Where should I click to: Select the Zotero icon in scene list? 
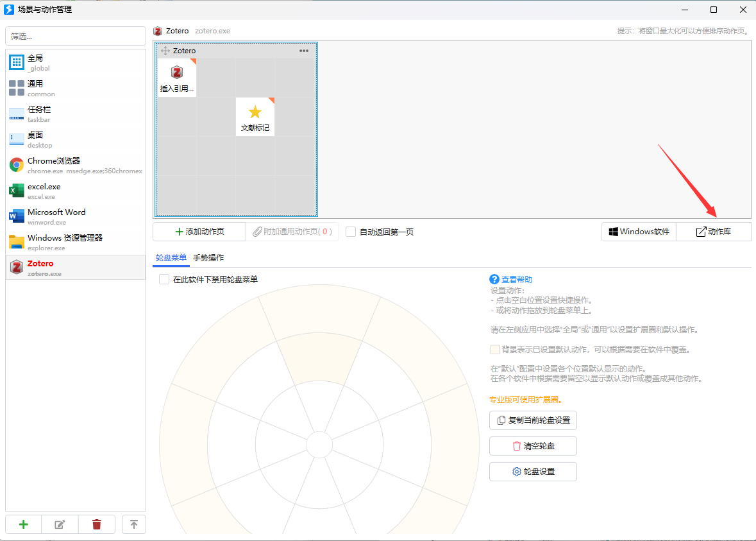pos(17,268)
